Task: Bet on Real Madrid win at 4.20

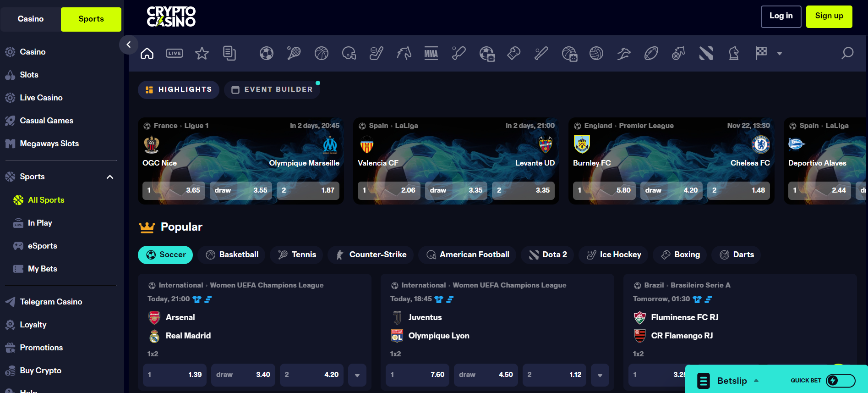Action: (312, 375)
